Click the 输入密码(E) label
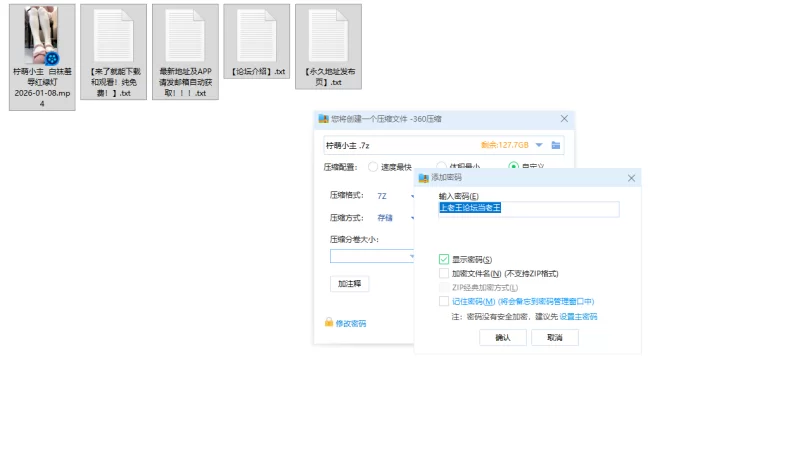This screenshot has height=450, width=800. (x=459, y=196)
